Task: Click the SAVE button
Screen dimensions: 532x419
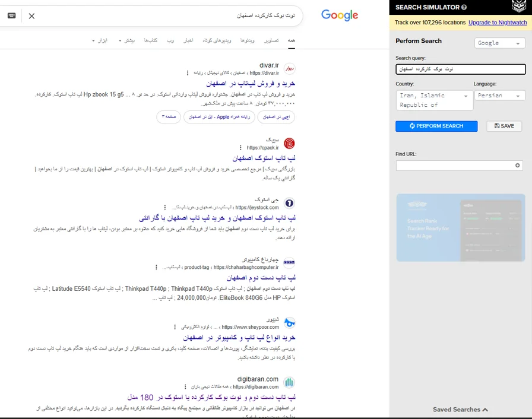Action: pyautogui.click(x=504, y=126)
